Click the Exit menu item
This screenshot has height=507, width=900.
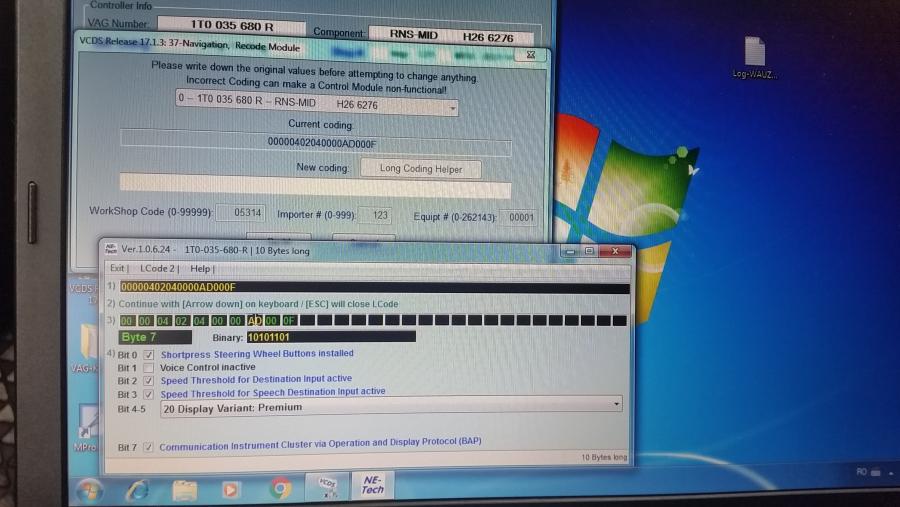[118, 269]
